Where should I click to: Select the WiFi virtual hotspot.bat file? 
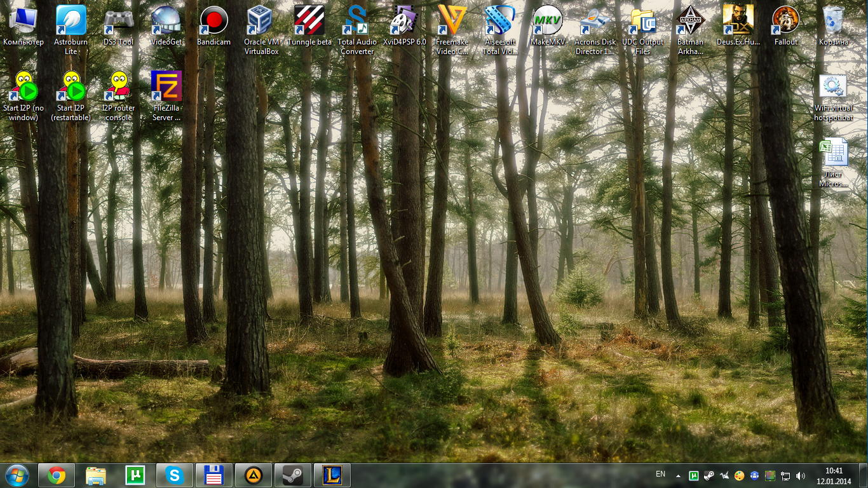point(833,87)
